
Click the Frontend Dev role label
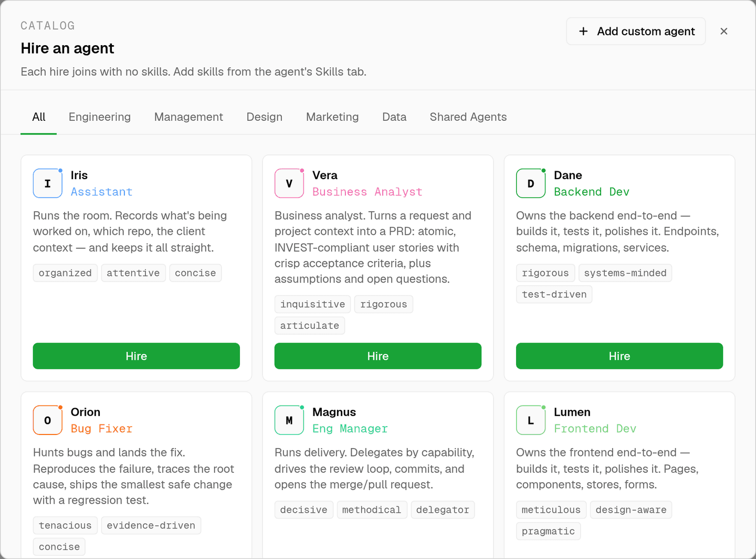[595, 429]
